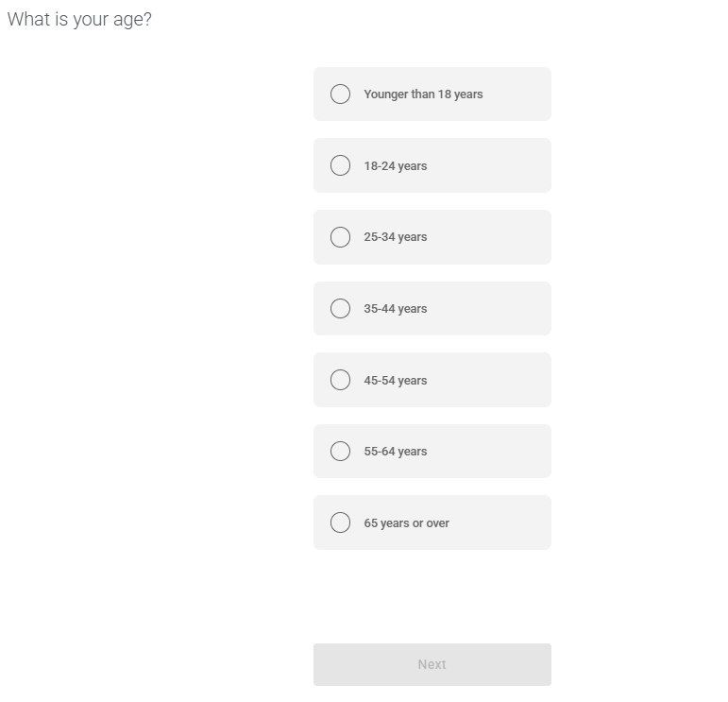Click the 'Younger than 18 years' label text
This screenshot has width=728, height=702.
423,94
